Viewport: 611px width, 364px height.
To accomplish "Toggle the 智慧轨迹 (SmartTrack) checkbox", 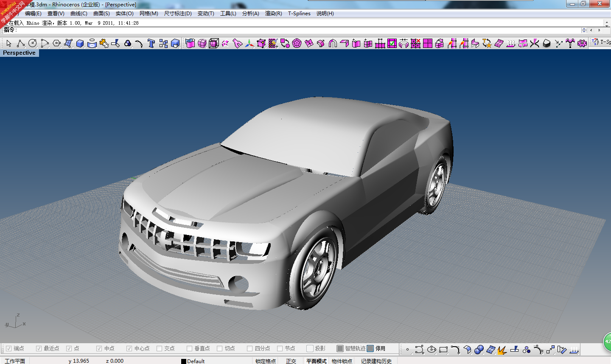I will [340, 348].
